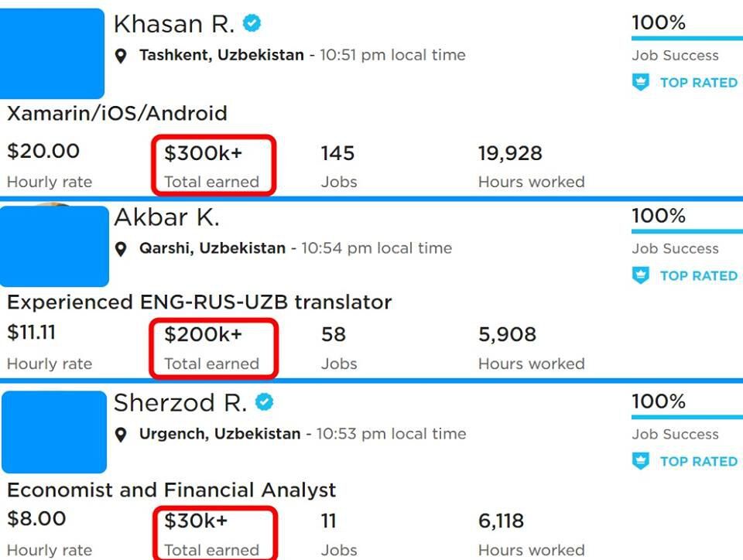The height and width of the screenshot is (560, 743).
Task: Open Khasan R.'s profile name link
Action: pyautogui.click(x=174, y=24)
